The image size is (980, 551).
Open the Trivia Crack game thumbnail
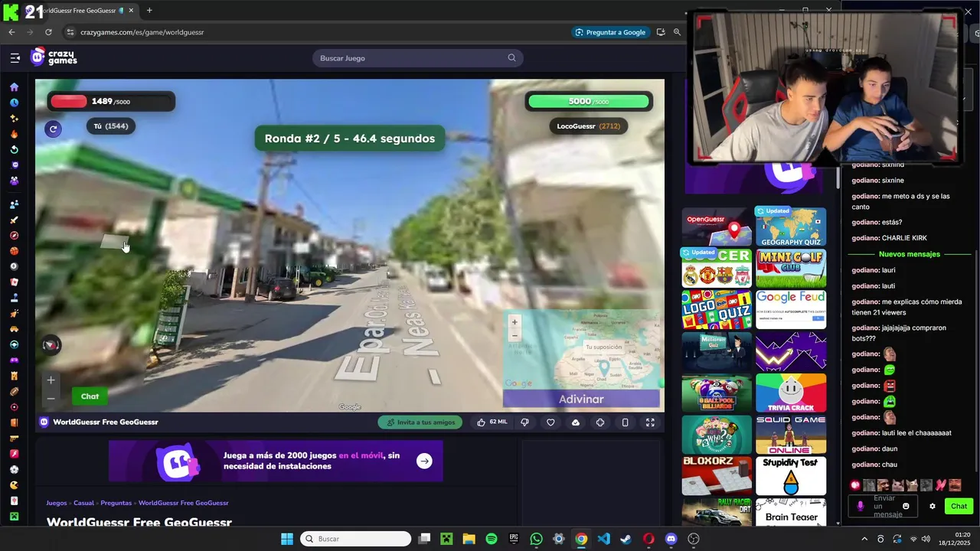[791, 393]
